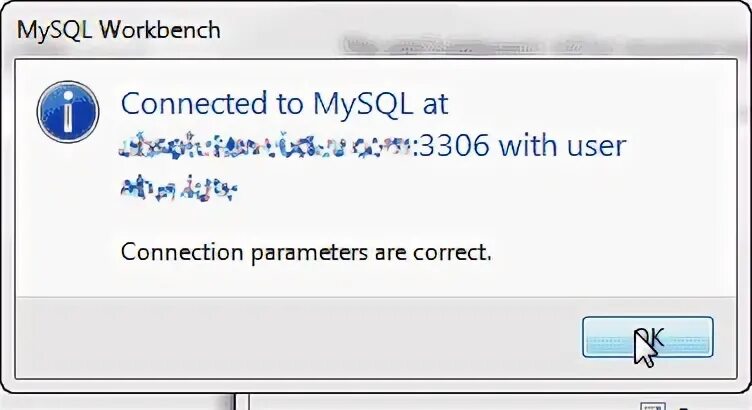752x410 pixels.
Task: Click the blurred background title bar area
Action: [x=480, y=40]
